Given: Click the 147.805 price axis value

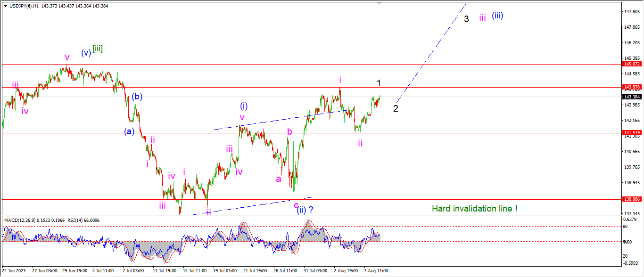Looking at the screenshot, I should pyautogui.click(x=631, y=11).
